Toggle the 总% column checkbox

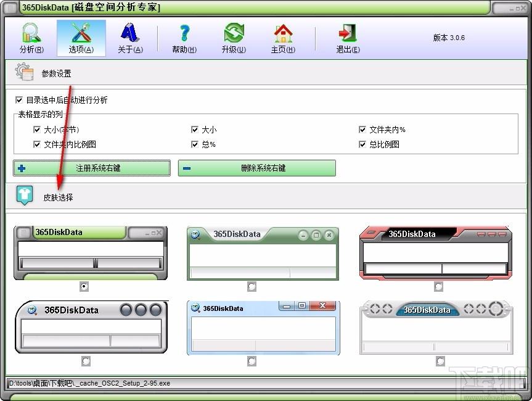[x=195, y=144]
